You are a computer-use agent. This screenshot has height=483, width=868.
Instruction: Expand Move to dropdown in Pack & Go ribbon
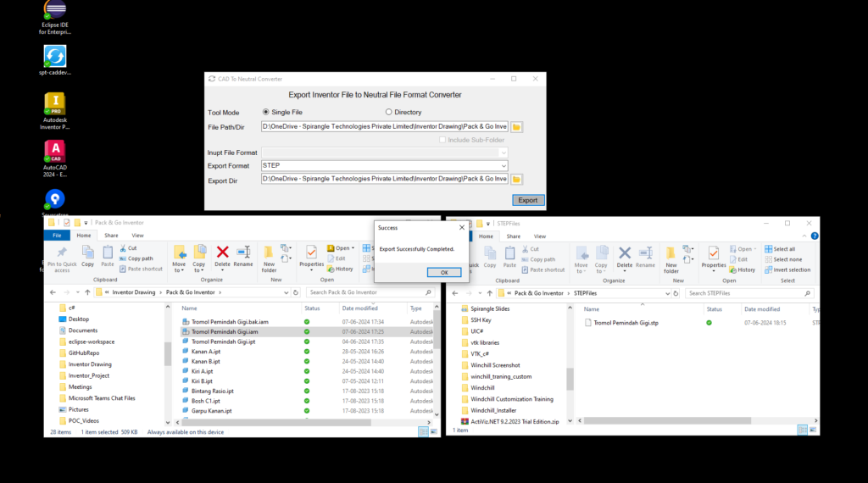coord(179,267)
